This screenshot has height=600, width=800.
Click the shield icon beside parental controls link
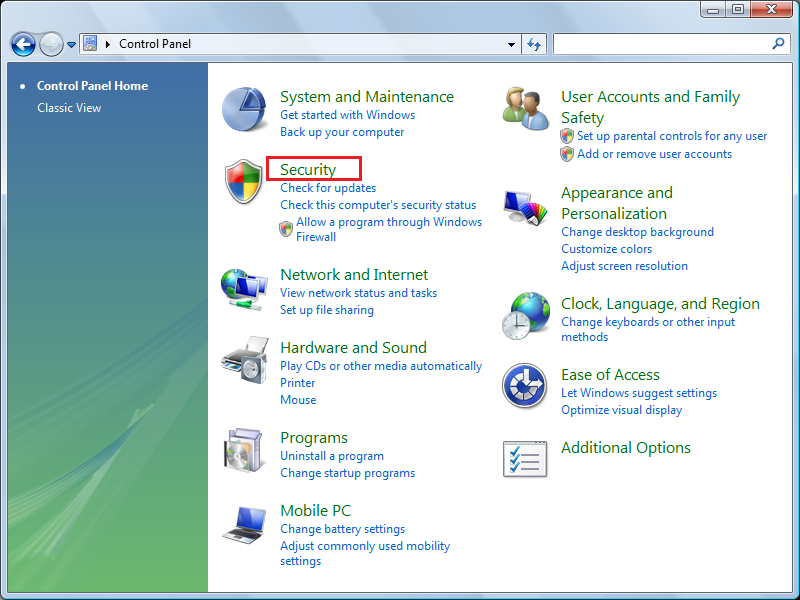tap(567, 136)
